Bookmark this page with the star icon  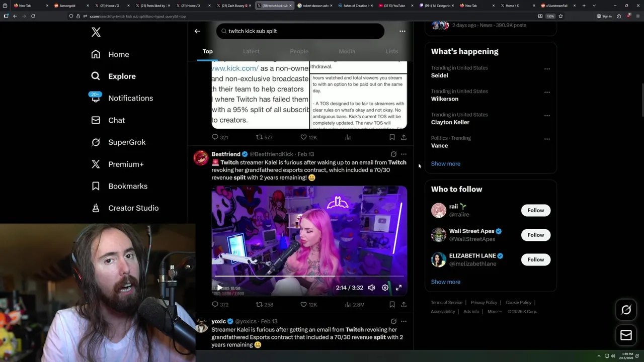tap(560, 16)
